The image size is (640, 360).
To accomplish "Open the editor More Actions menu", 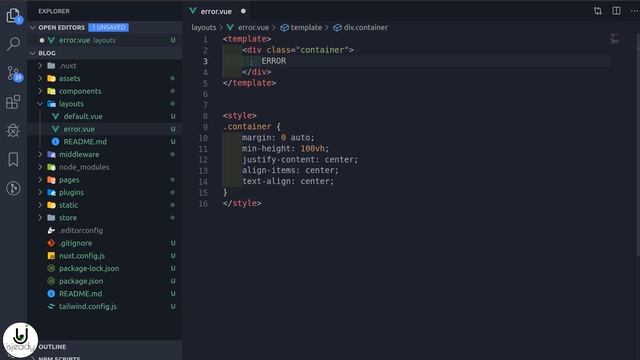I will click(634, 11).
